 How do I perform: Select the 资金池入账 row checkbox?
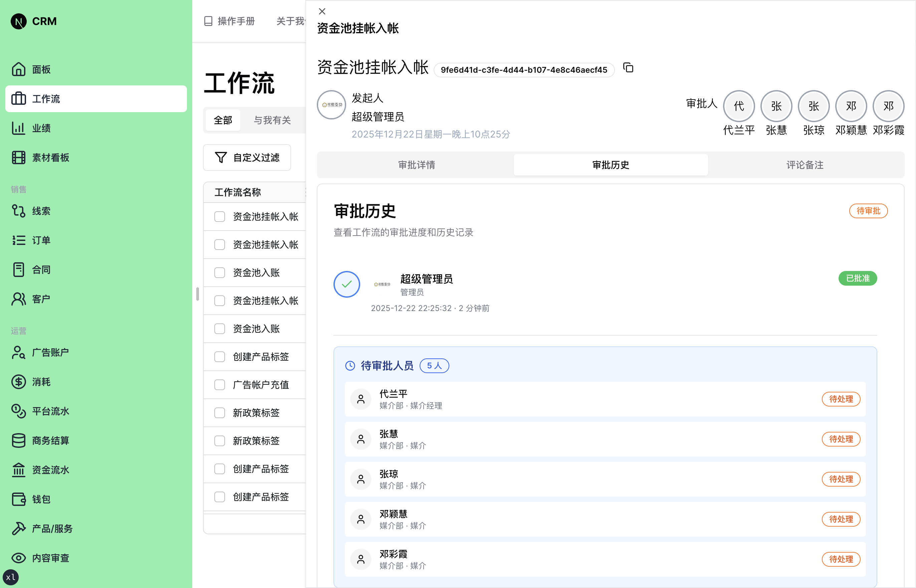pos(219,273)
